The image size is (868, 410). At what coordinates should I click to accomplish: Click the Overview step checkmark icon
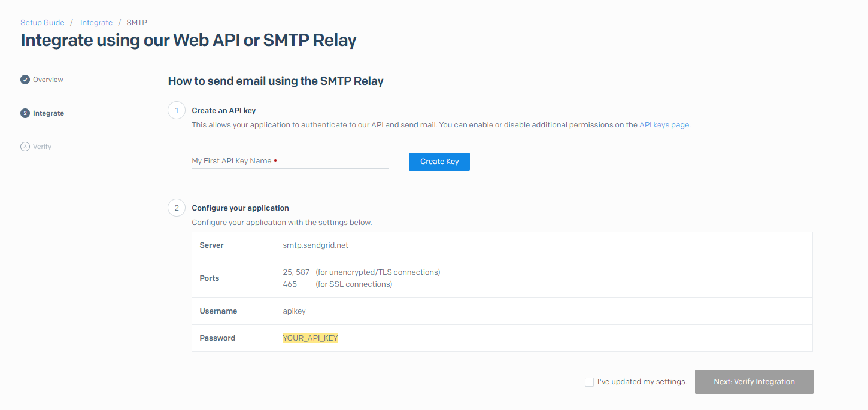25,80
